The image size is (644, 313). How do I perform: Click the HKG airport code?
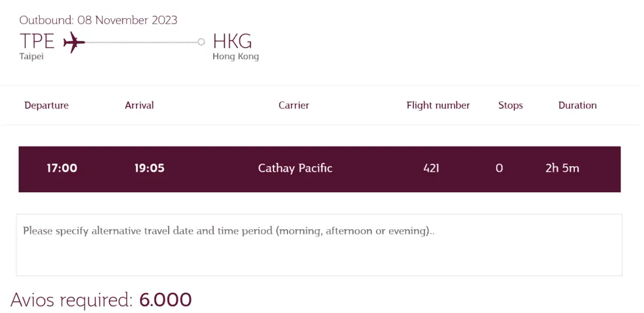pos(232,42)
